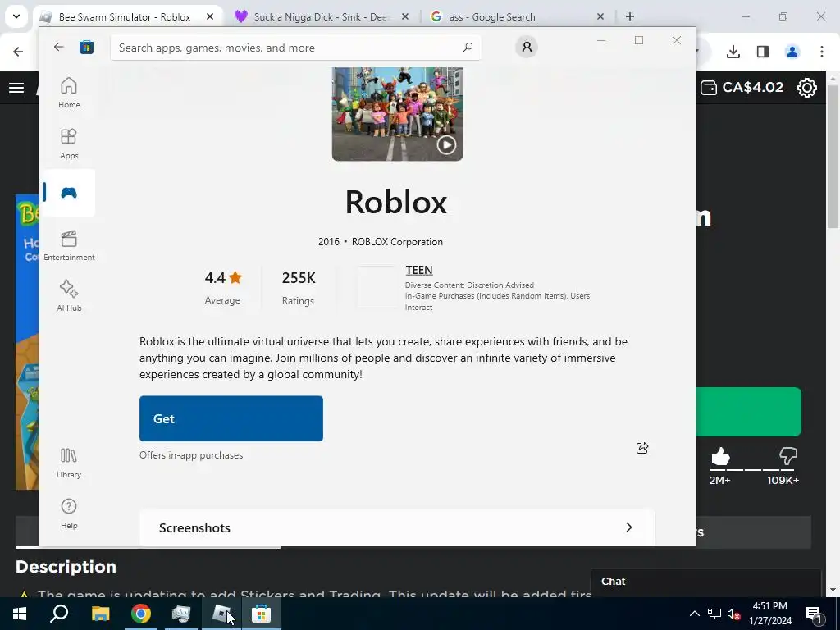The width and height of the screenshot is (840, 630).
Task: Show hidden system tray icons
Action: [x=694, y=614]
